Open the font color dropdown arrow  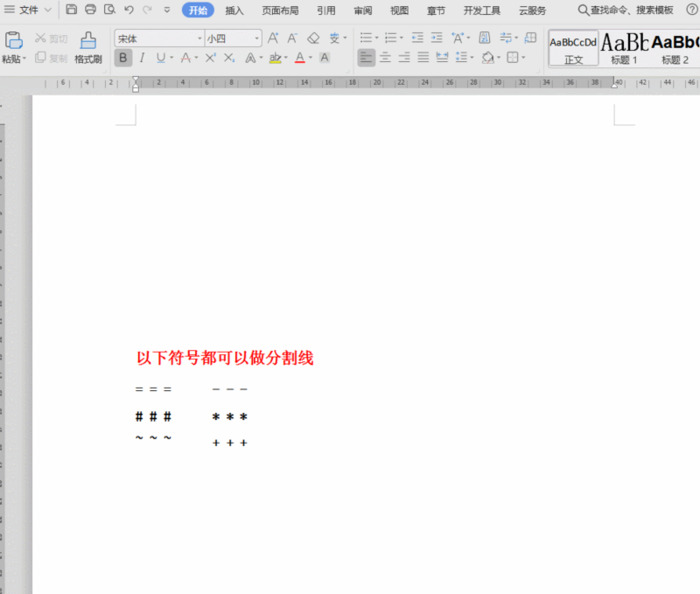[311, 58]
